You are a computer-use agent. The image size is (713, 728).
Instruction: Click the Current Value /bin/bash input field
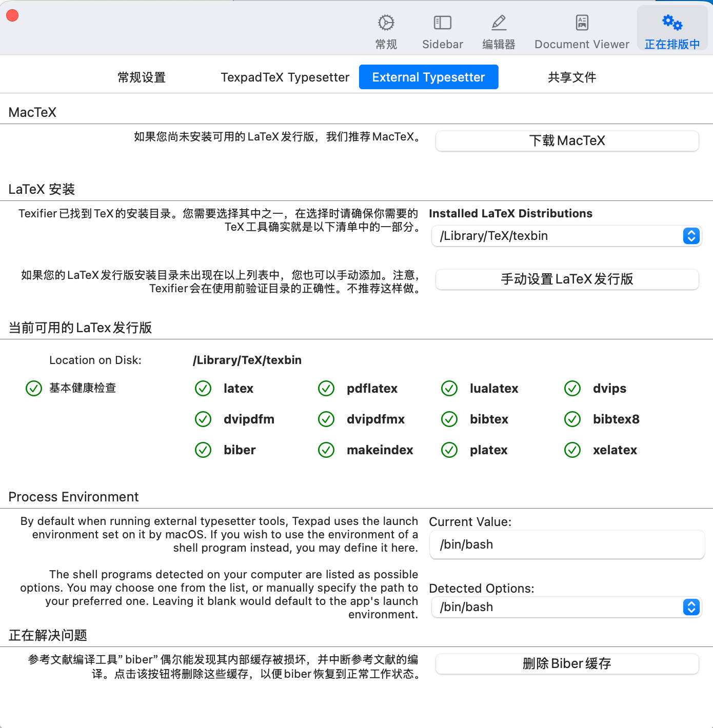[566, 544]
